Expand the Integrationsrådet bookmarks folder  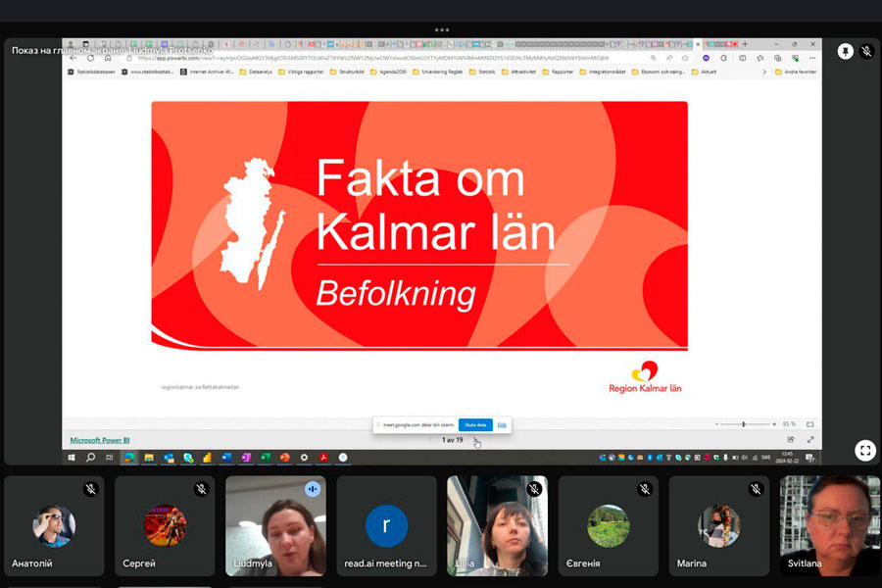click(603, 72)
